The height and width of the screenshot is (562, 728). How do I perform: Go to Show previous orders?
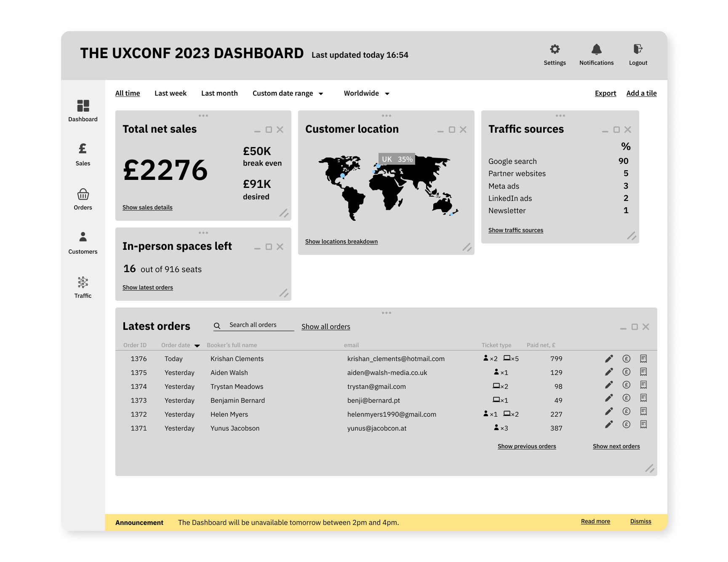click(x=527, y=447)
